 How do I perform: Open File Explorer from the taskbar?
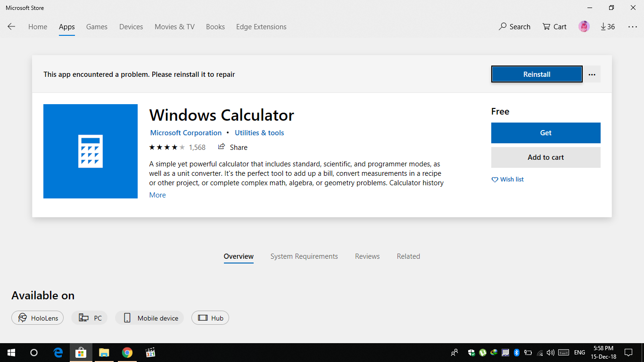click(x=104, y=353)
